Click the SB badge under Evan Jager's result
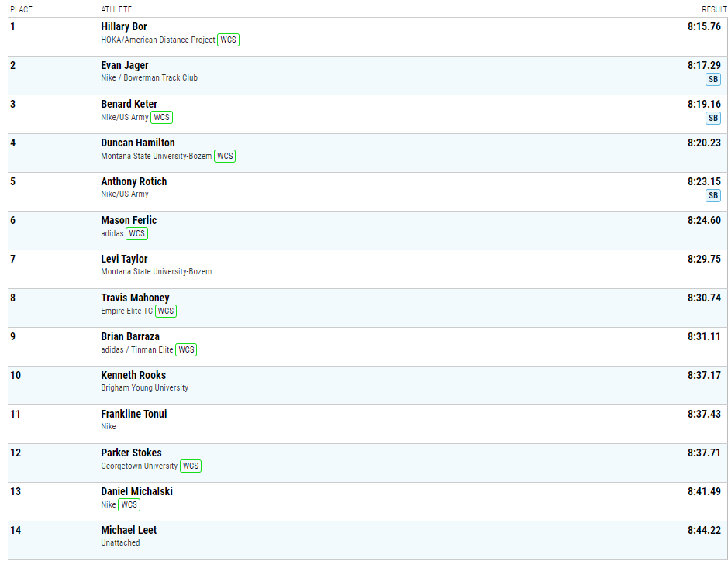Screen dimensions: 728x561 coord(712,79)
